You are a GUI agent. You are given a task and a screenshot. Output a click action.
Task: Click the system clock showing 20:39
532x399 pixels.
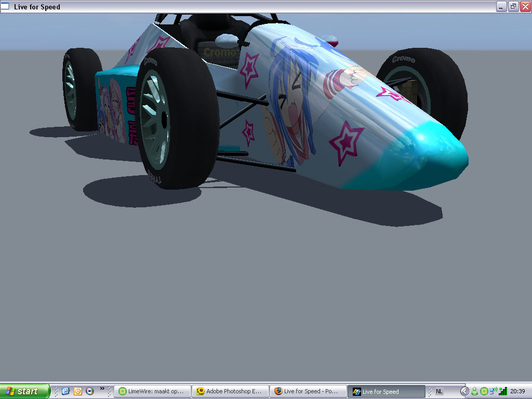(517, 391)
